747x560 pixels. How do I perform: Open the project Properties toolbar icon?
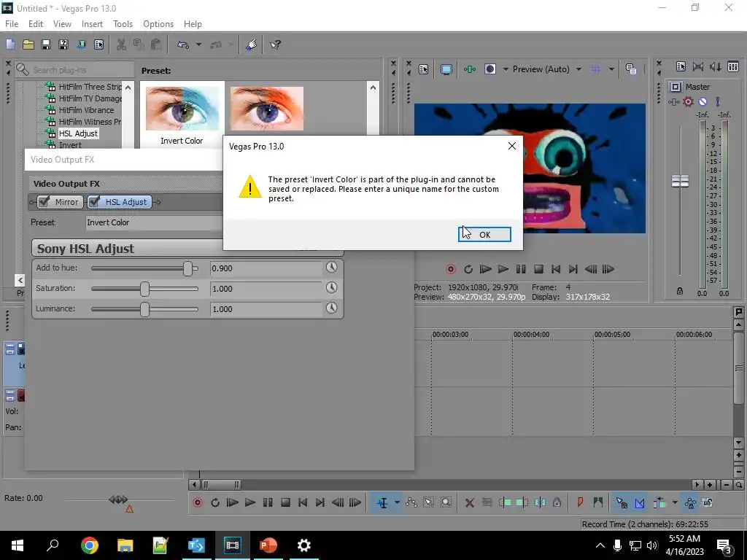click(98, 44)
